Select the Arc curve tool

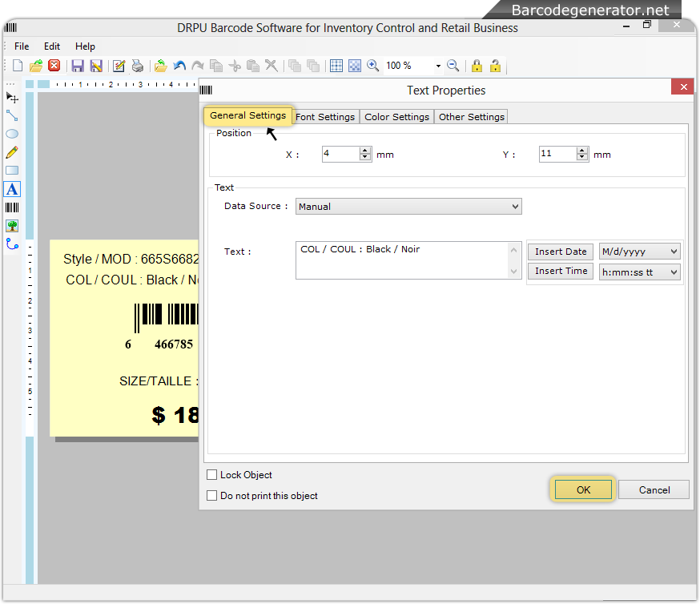click(x=12, y=244)
